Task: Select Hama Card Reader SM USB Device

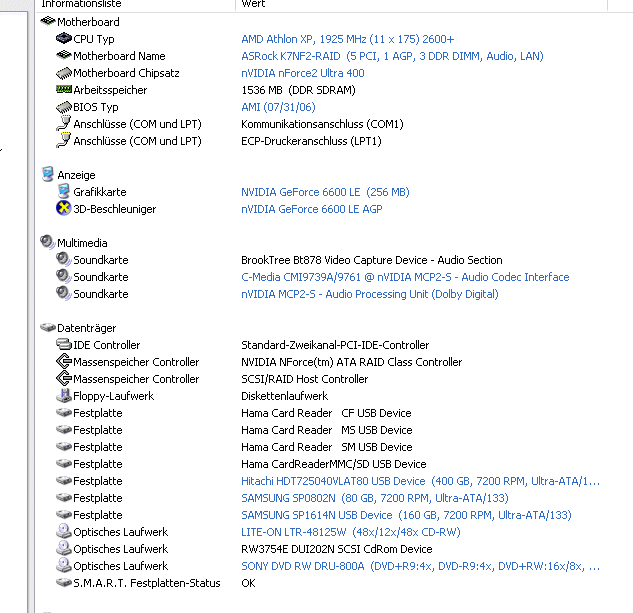Action: [327, 447]
